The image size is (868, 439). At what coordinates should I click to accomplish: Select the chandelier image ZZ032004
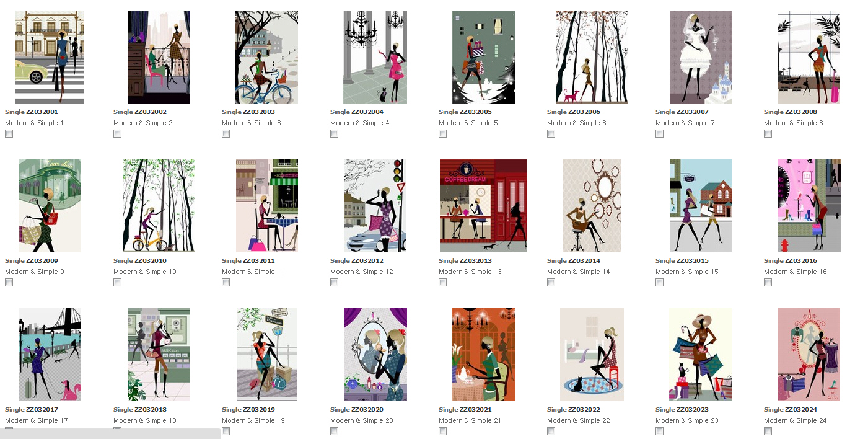click(375, 57)
